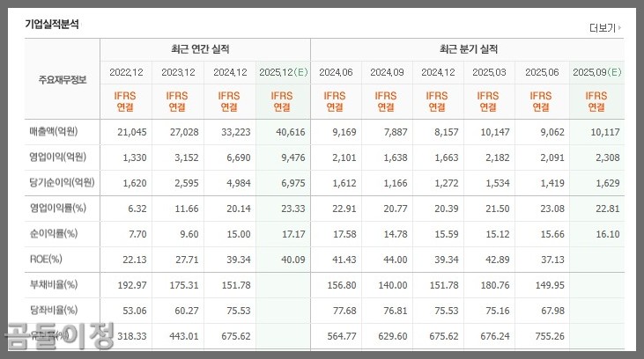644x359 pixels.
Task: Click reserve ratio value 318.33
Action: [132, 336]
